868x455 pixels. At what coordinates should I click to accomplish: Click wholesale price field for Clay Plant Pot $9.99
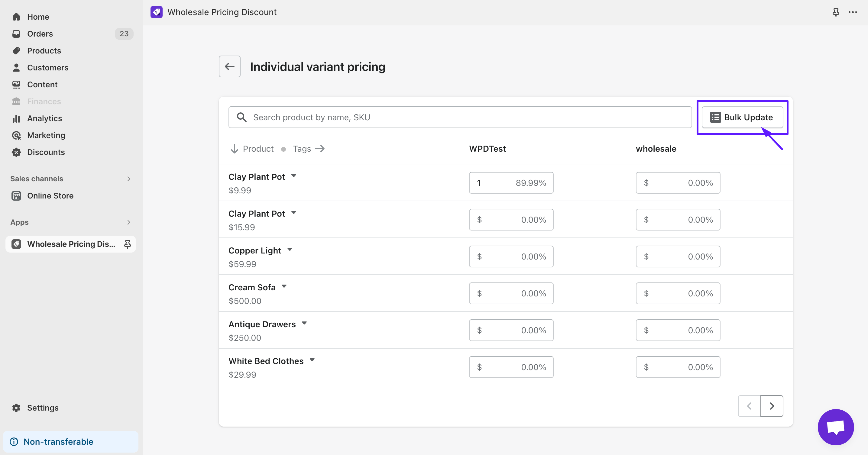(x=678, y=183)
